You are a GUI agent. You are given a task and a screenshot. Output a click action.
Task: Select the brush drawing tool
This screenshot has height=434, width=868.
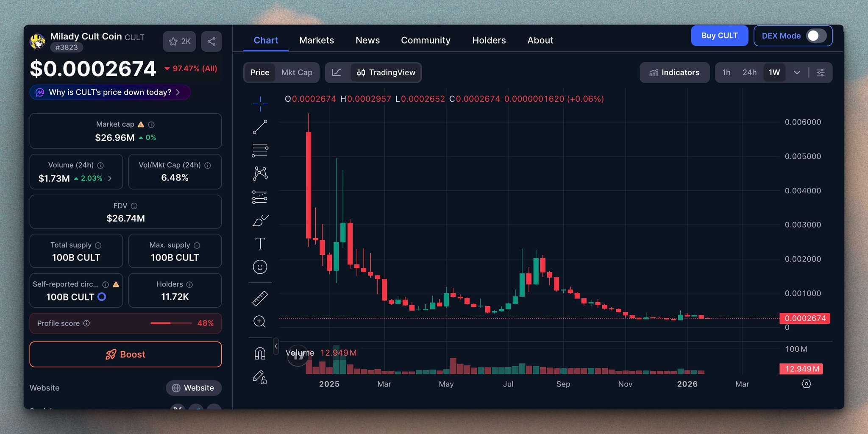click(260, 220)
